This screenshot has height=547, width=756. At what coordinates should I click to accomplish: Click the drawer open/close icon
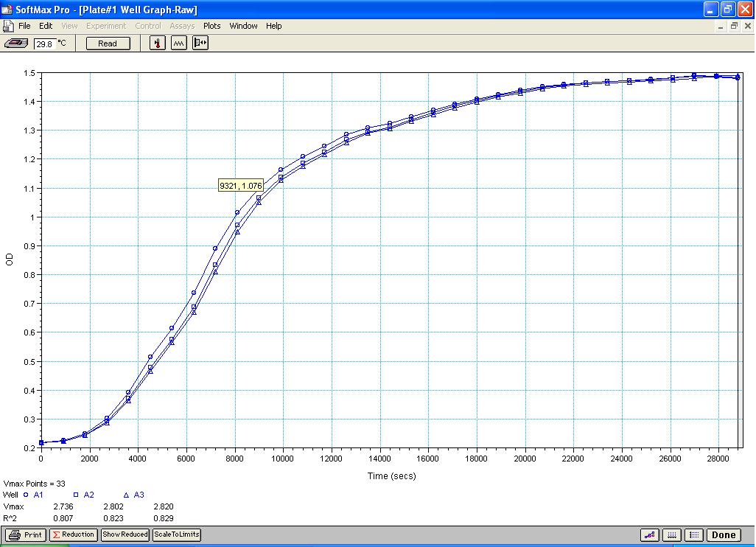(200, 43)
